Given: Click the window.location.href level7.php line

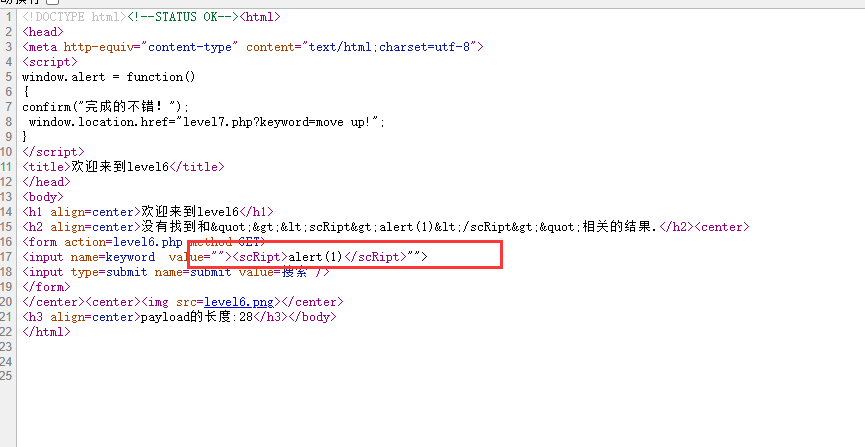Looking at the screenshot, I should (207, 121).
